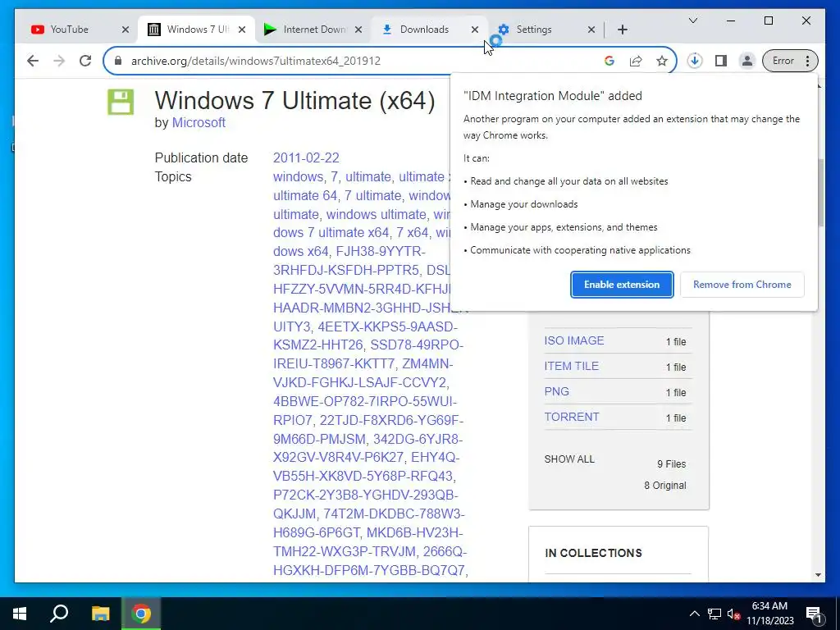The width and height of the screenshot is (840, 630).
Task: Share this page via the share icon
Action: click(x=636, y=61)
